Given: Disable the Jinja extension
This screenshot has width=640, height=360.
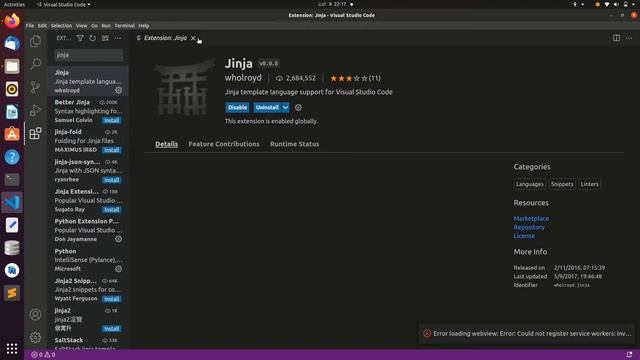Looking at the screenshot, I should tap(237, 107).
